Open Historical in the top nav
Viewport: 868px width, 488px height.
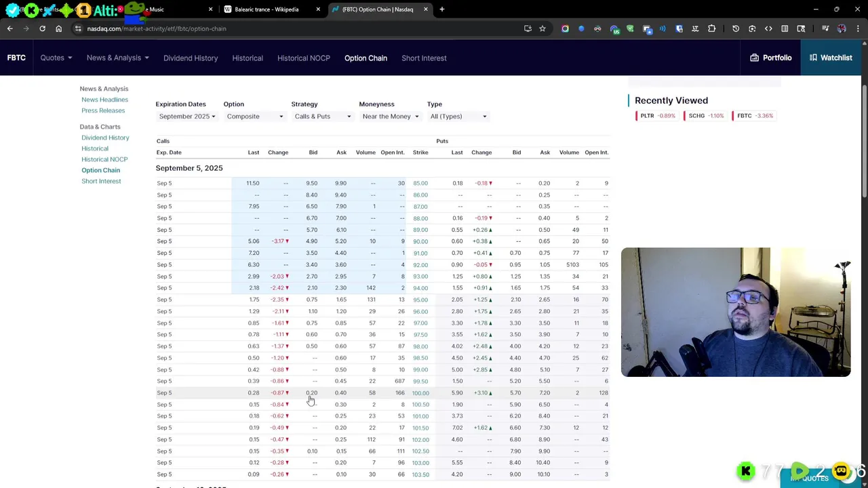[x=248, y=58]
